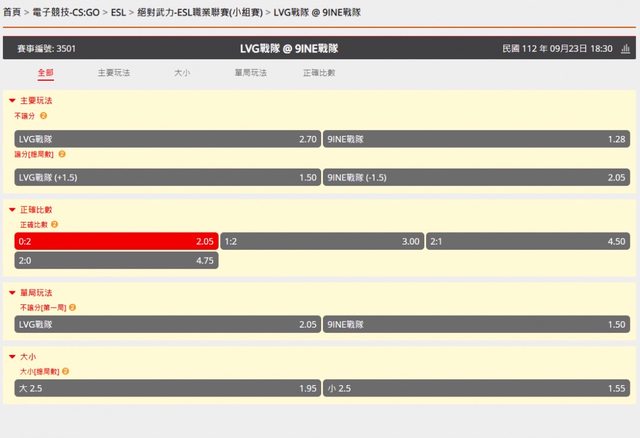The height and width of the screenshot is (438, 640).
Task: Pick 大 2.5 over bet at 1.95
Action: coord(167,386)
